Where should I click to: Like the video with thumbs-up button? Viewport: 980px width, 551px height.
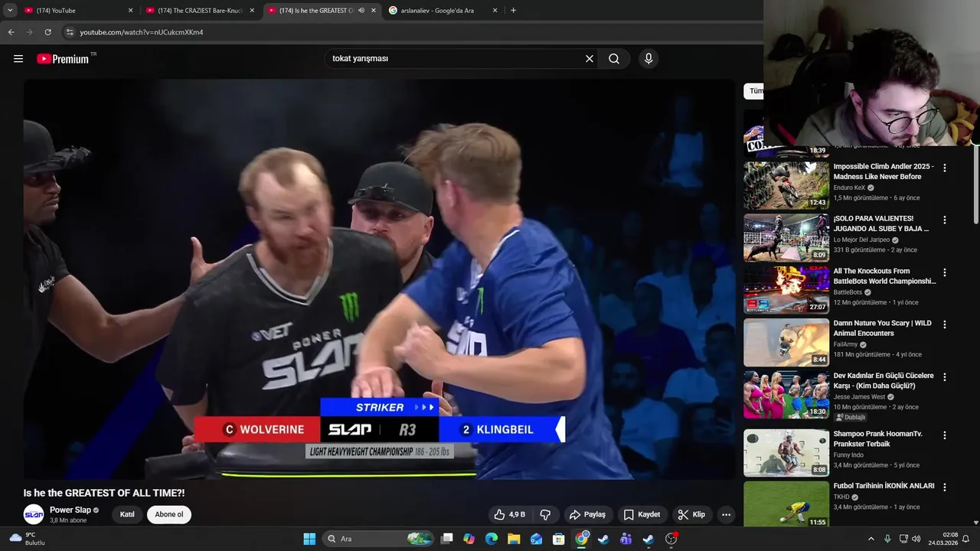tap(510, 514)
